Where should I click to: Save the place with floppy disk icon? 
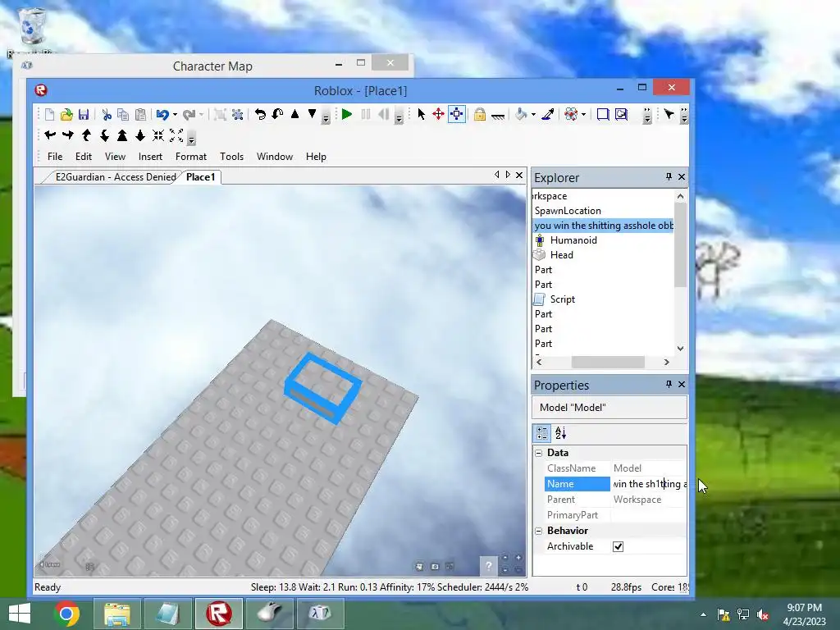point(84,114)
